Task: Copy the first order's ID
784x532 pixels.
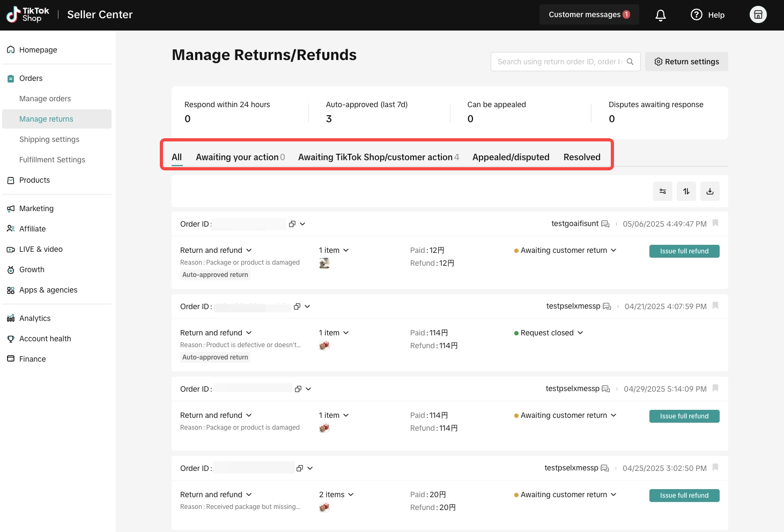Action: (292, 224)
